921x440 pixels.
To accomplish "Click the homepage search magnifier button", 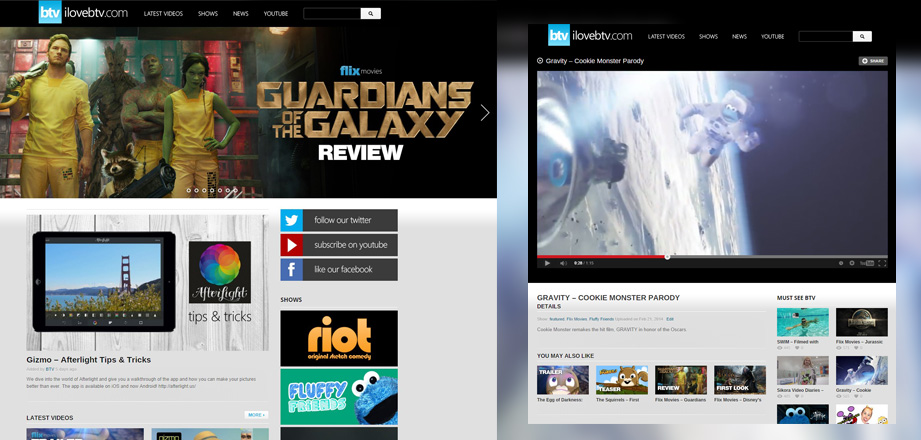I will pos(371,14).
